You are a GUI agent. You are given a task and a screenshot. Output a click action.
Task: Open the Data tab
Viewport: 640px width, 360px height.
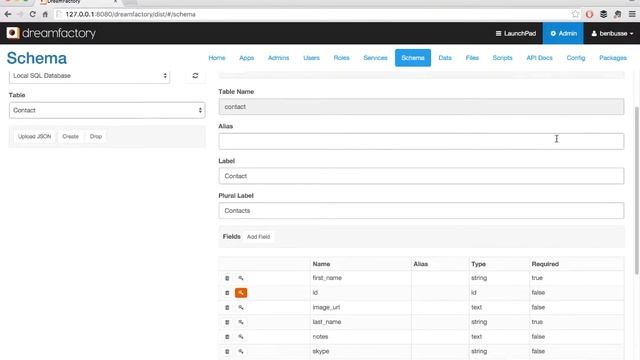[x=445, y=58]
